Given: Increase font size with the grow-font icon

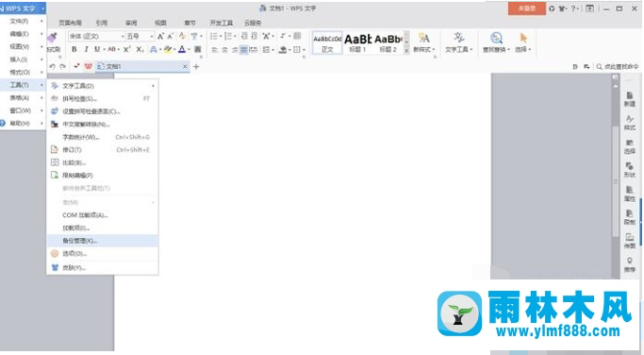Looking at the screenshot, I should 160,36.
